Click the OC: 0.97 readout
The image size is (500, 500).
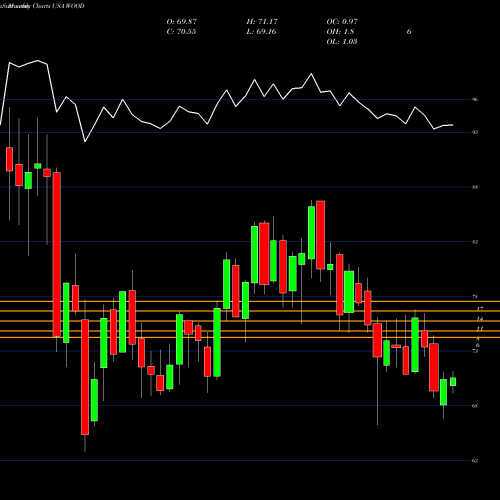click(x=342, y=22)
